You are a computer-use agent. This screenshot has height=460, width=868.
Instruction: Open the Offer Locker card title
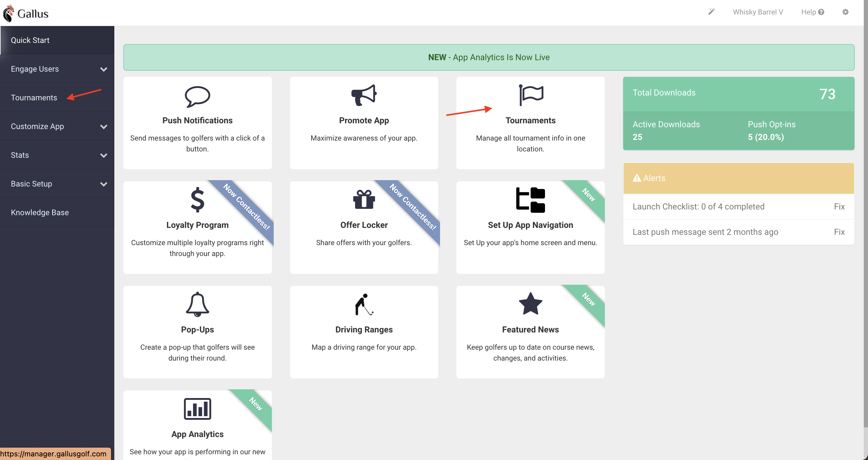point(364,225)
